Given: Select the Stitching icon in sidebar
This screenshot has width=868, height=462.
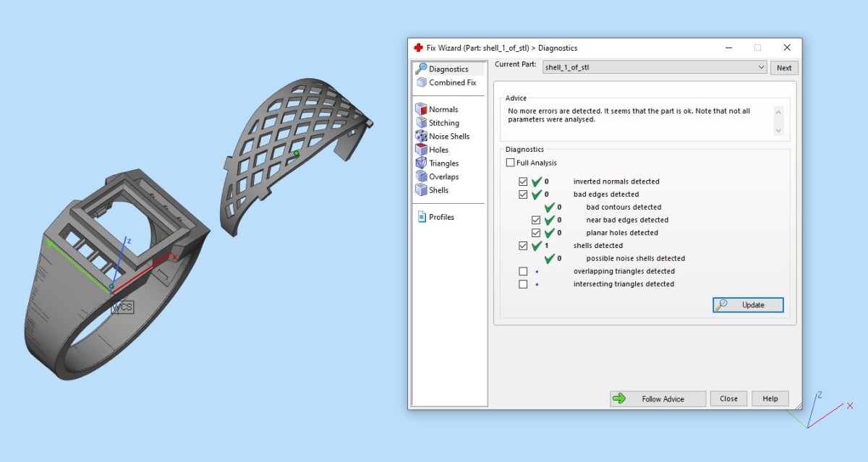Looking at the screenshot, I should point(421,123).
